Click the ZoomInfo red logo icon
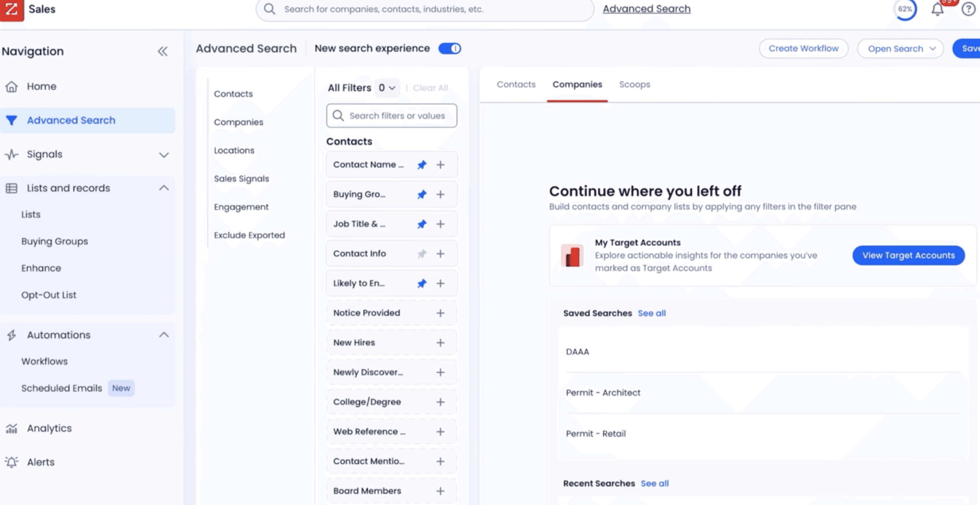 click(x=12, y=10)
